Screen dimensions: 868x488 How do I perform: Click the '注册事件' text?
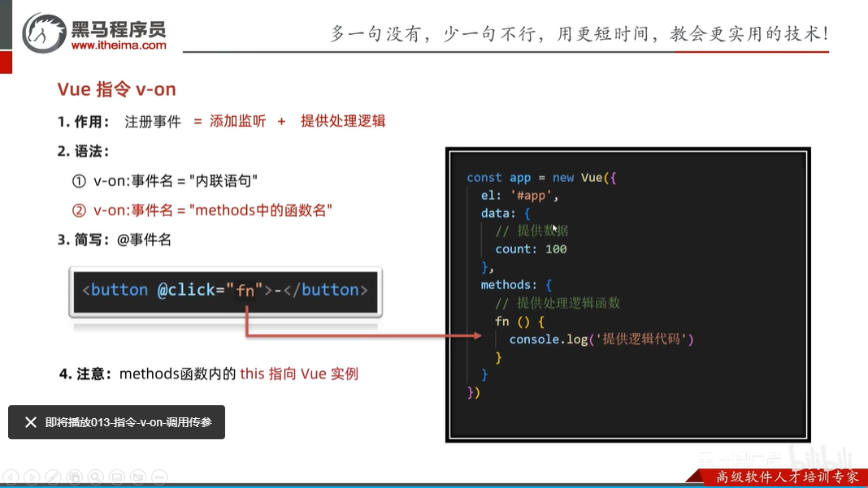pyautogui.click(x=153, y=122)
